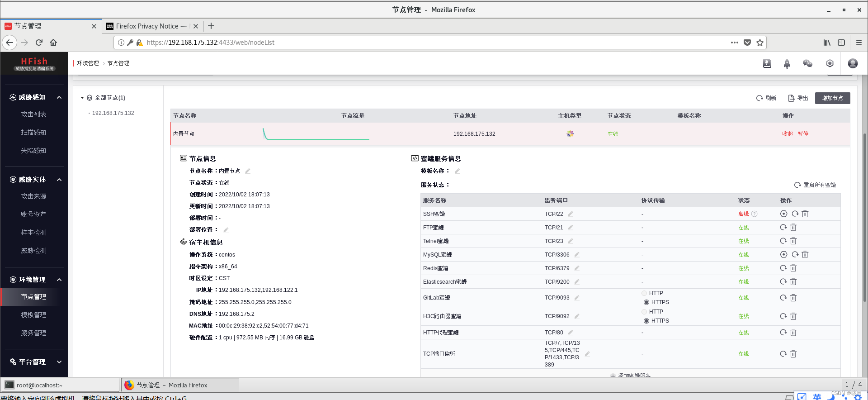Close the Firefox Privacy Notice tab

tap(196, 26)
